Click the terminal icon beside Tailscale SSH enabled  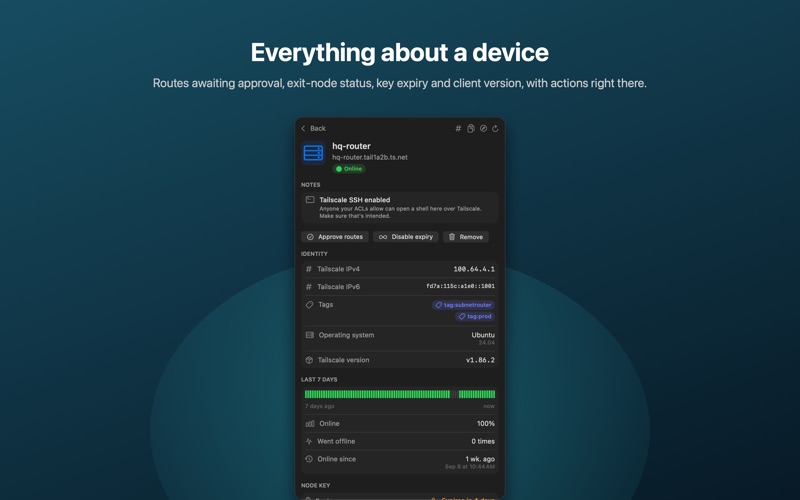pos(310,199)
